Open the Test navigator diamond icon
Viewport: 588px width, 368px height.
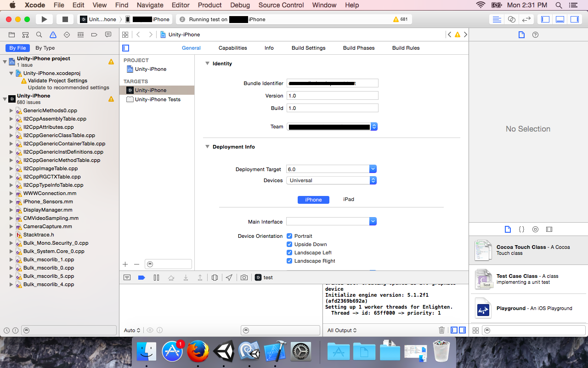click(x=67, y=34)
